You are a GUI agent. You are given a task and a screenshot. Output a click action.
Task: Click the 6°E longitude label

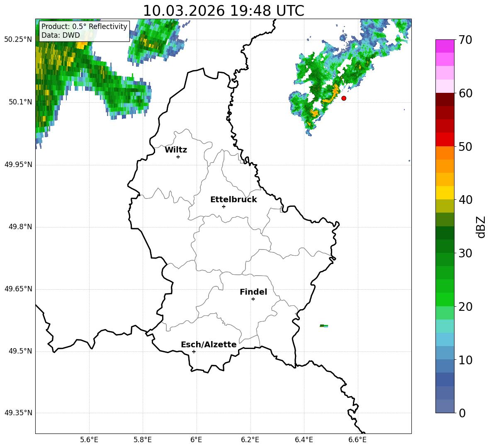point(196,440)
